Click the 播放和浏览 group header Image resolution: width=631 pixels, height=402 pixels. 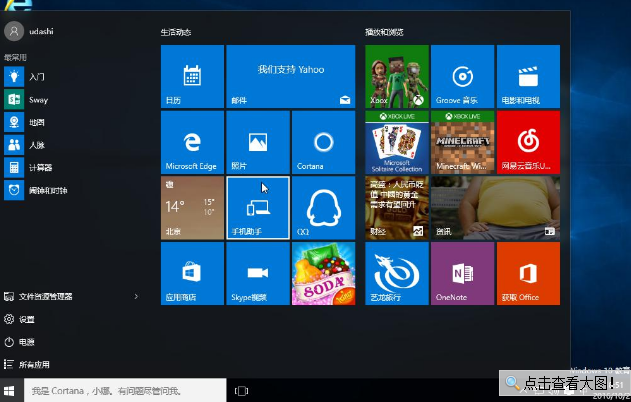pos(384,32)
